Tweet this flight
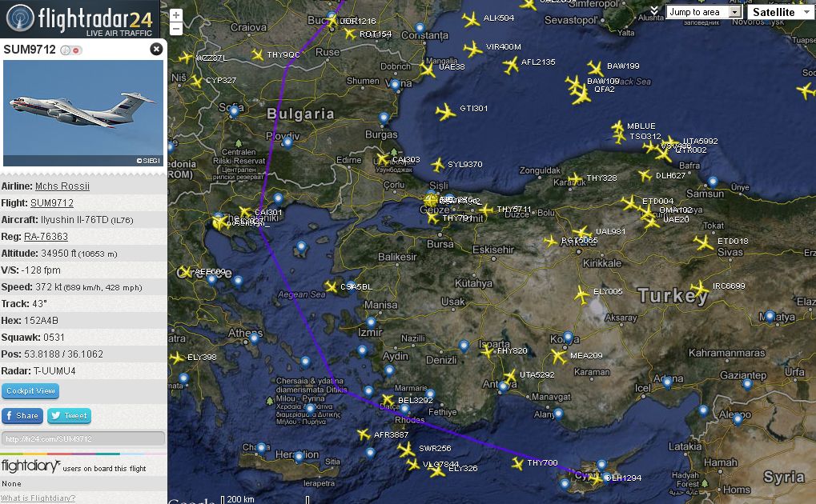Viewport: 816px width, 504px height. coord(69,415)
